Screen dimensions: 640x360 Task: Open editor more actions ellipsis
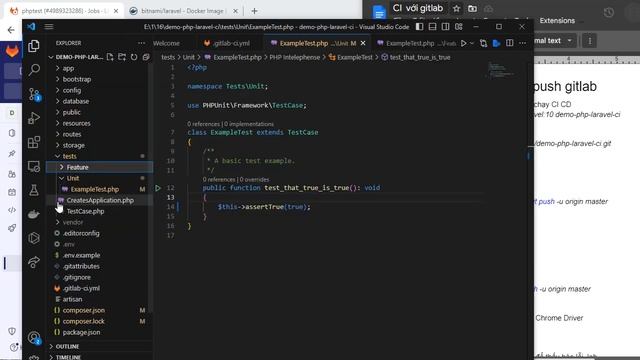click(522, 43)
